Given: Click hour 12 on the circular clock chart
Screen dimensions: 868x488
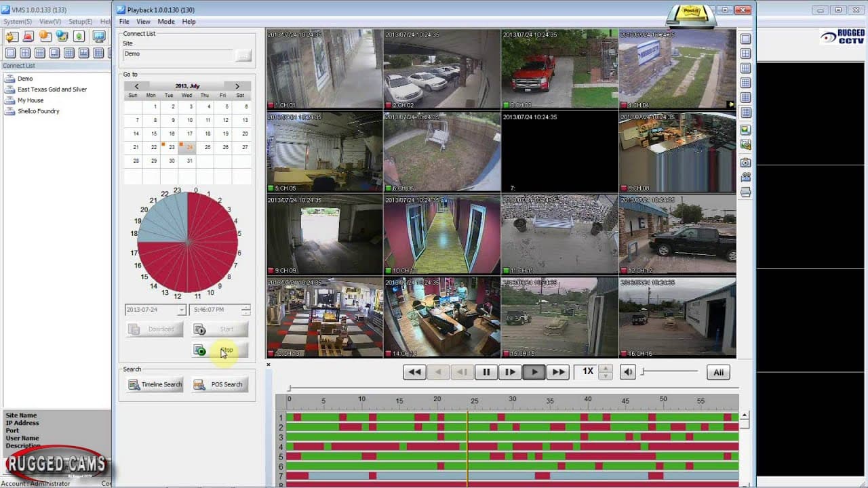Looking at the screenshot, I should coord(178,296).
